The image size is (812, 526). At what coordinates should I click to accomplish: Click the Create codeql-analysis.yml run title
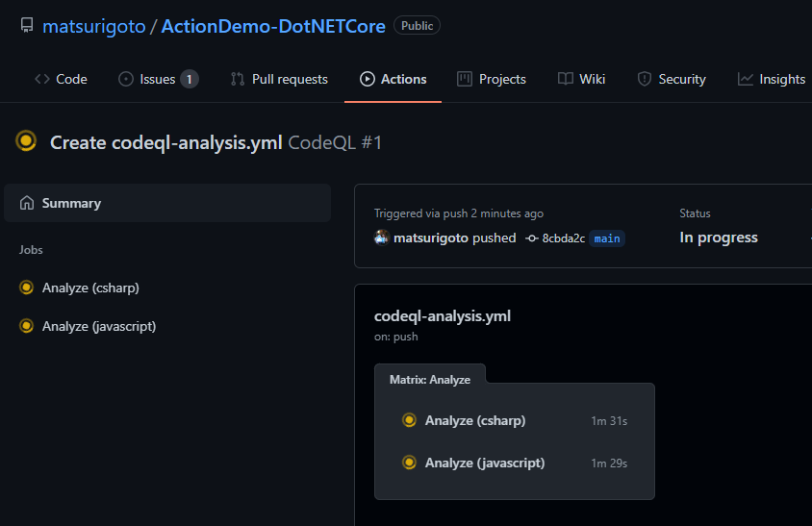click(165, 143)
